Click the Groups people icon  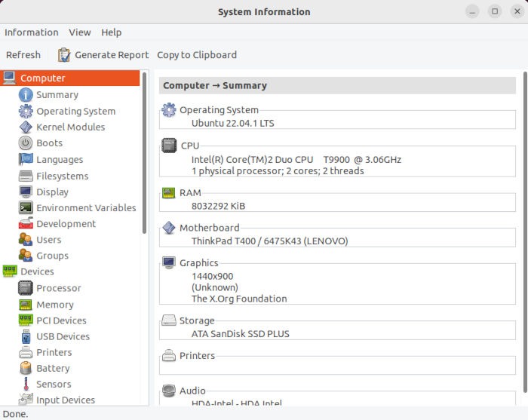(26, 256)
